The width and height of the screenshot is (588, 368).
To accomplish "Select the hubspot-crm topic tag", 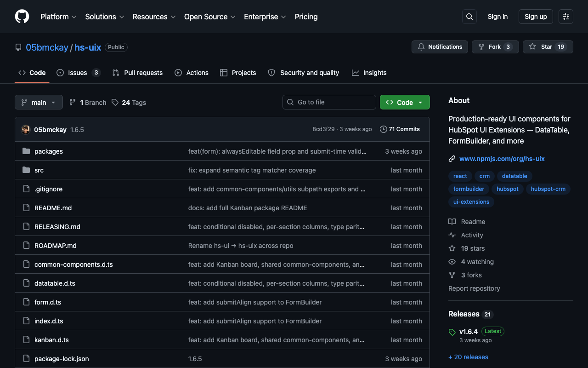I will 548,189.
